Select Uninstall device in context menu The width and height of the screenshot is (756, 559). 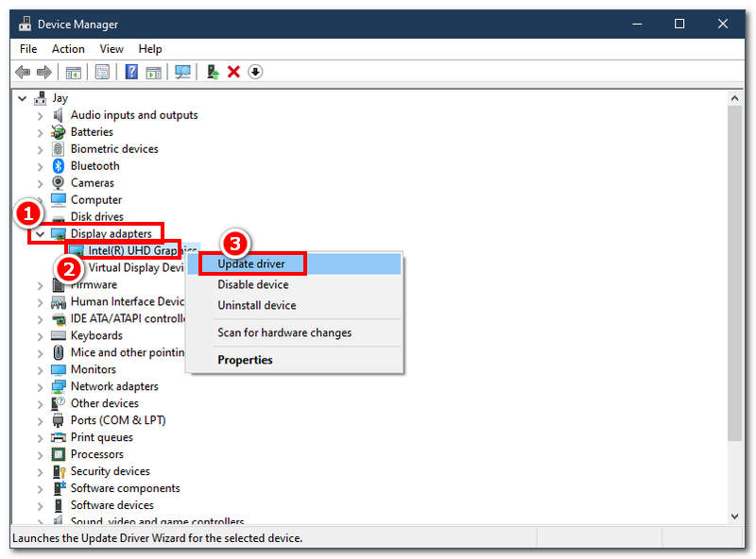click(x=256, y=305)
